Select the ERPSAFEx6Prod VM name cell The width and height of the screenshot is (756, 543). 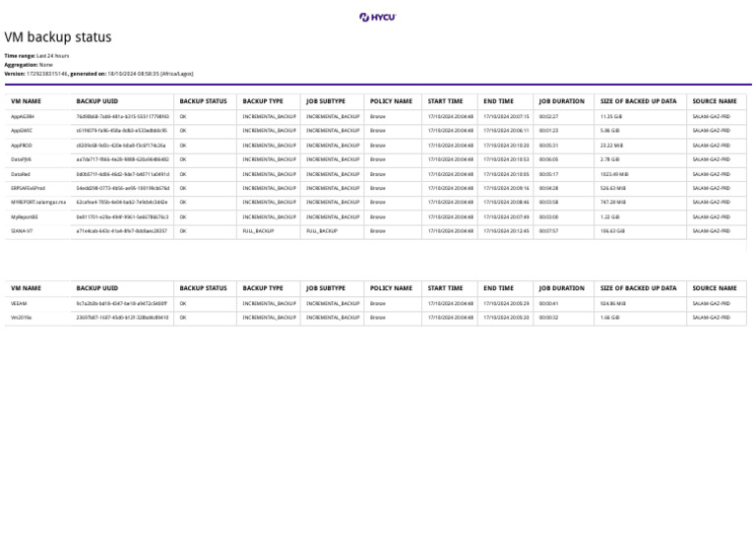click(x=28, y=189)
